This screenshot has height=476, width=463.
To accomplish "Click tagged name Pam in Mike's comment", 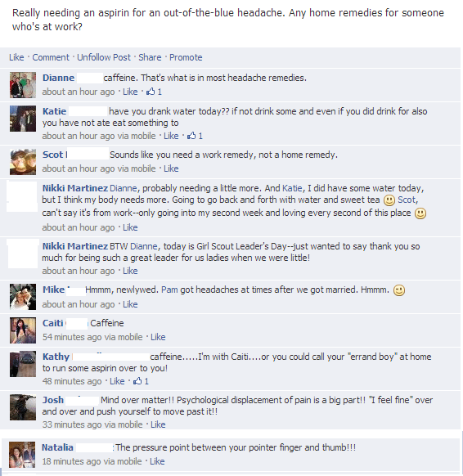I will point(169,290).
